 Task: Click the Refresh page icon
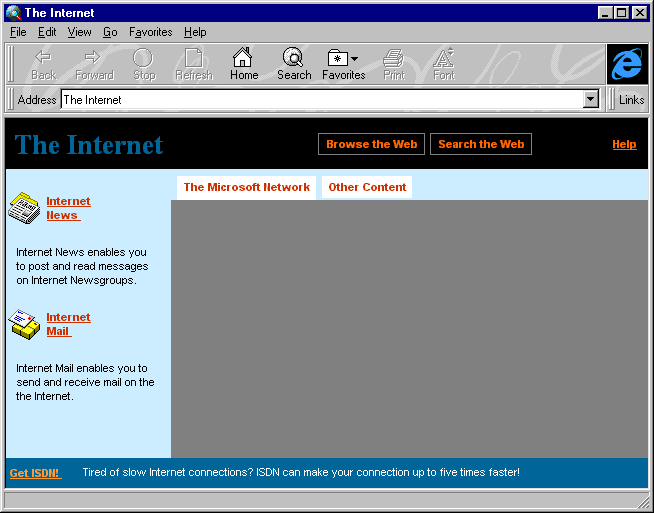click(x=194, y=58)
